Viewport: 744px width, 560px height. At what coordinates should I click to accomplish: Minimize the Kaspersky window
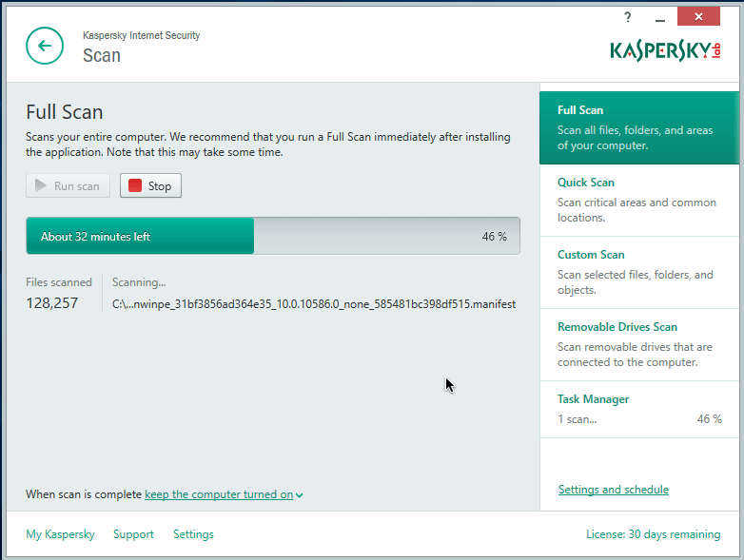click(x=660, y=18)
